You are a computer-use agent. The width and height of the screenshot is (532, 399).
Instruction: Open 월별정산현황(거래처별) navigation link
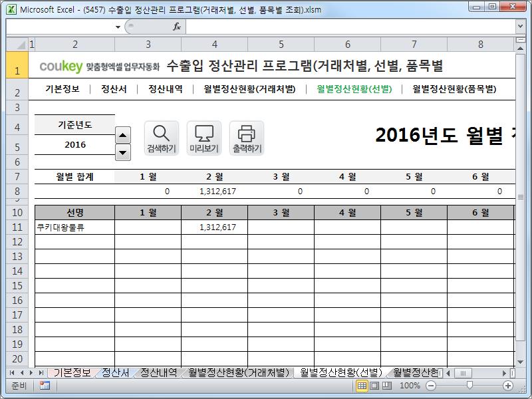[249, 89]
